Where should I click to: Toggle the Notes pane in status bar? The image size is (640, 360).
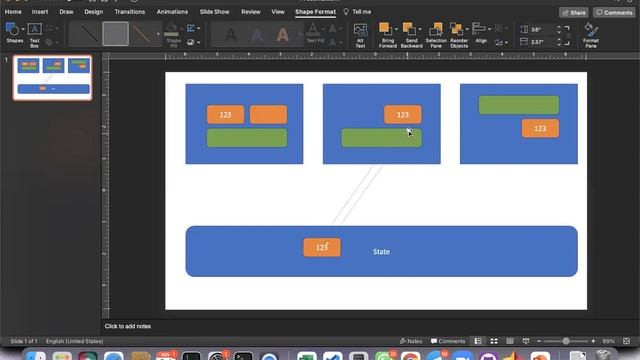tap(411, 341)
